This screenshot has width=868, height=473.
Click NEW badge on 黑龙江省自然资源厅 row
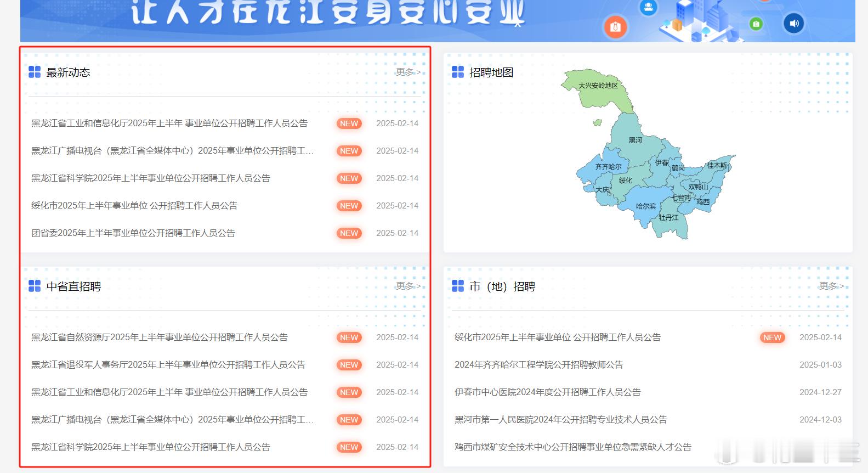coord(349,337)
